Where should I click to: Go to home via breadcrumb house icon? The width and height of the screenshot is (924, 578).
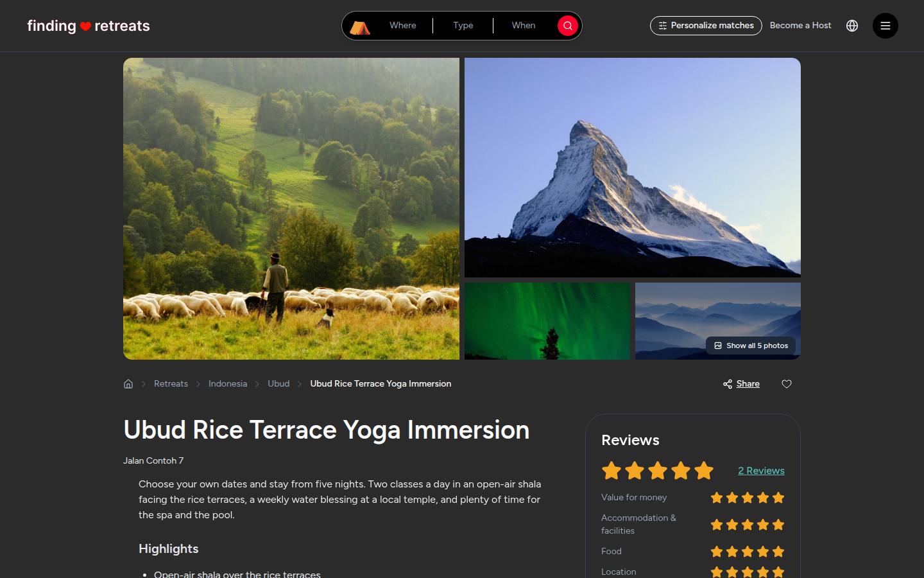pyautogui.click(x=128, y=384)
